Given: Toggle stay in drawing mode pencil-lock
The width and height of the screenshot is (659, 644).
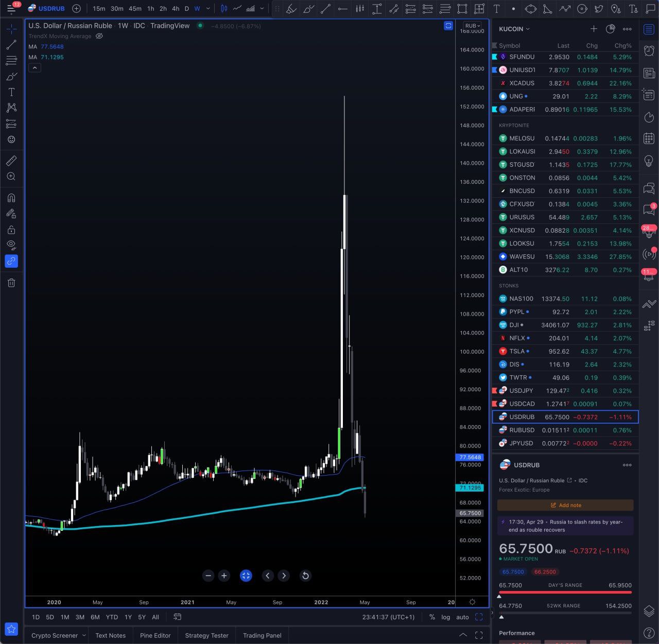Looking at the screenshot, I should 11,214.
